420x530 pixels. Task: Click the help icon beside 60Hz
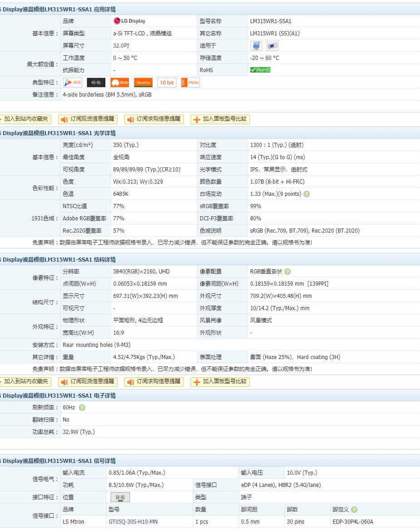point(82,408)
